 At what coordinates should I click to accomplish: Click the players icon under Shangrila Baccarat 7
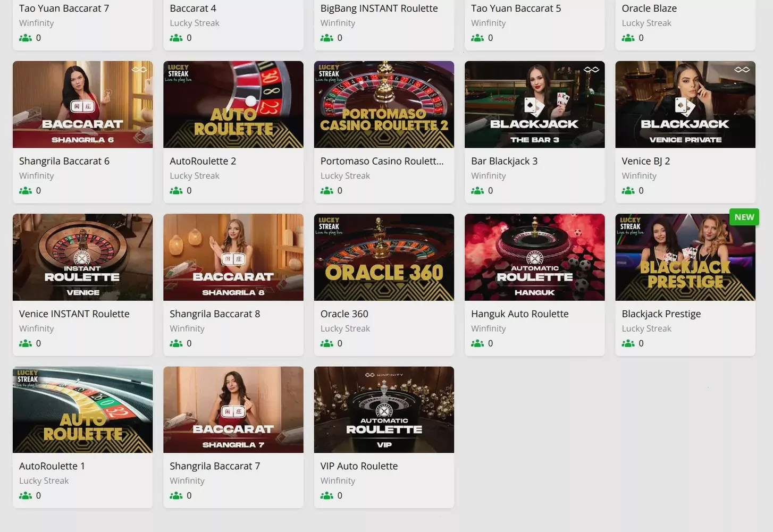[x=176, y=495]
